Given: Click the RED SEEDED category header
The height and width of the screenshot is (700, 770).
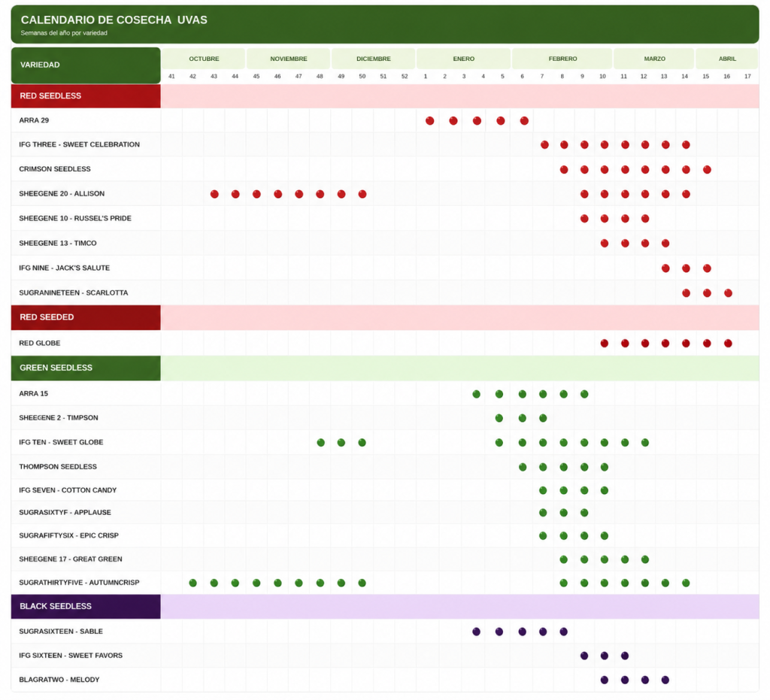Looking at the screenshot, I should click(x=86, y=317).
